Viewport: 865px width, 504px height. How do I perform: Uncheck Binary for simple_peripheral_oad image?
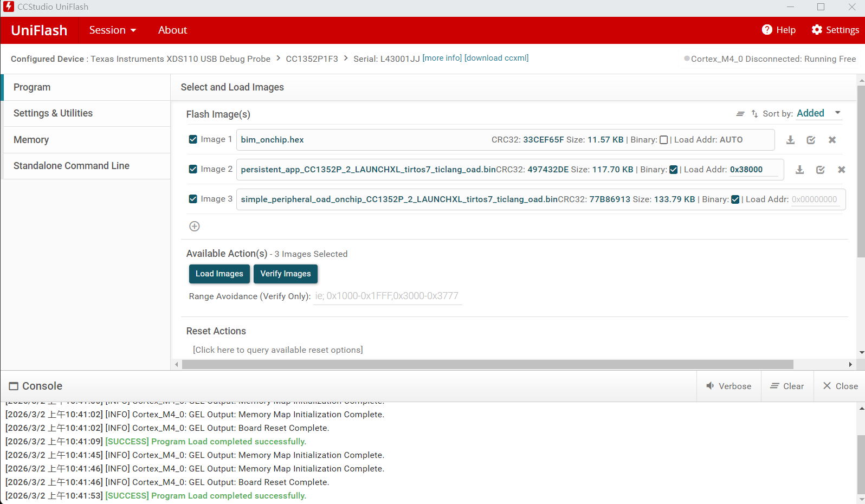click(x=735, y=199)
